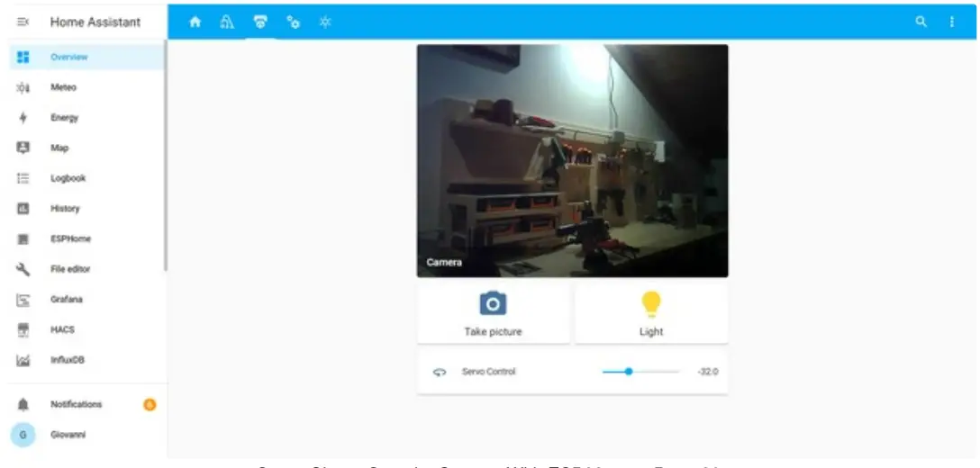Switch to the gears view tab
Image resolution: width=980 pixels, height=468 pixels.
[x=293, y=22]
